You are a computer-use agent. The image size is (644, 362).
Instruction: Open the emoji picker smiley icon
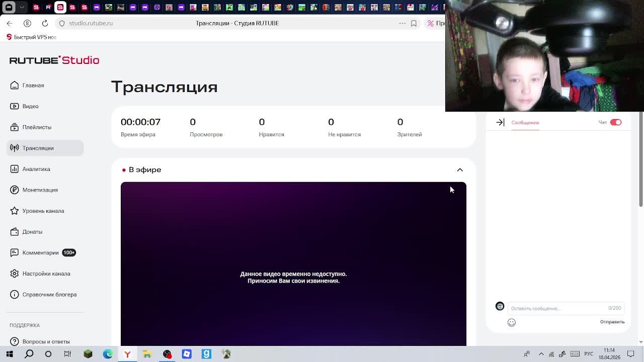(x=512, y=322)
